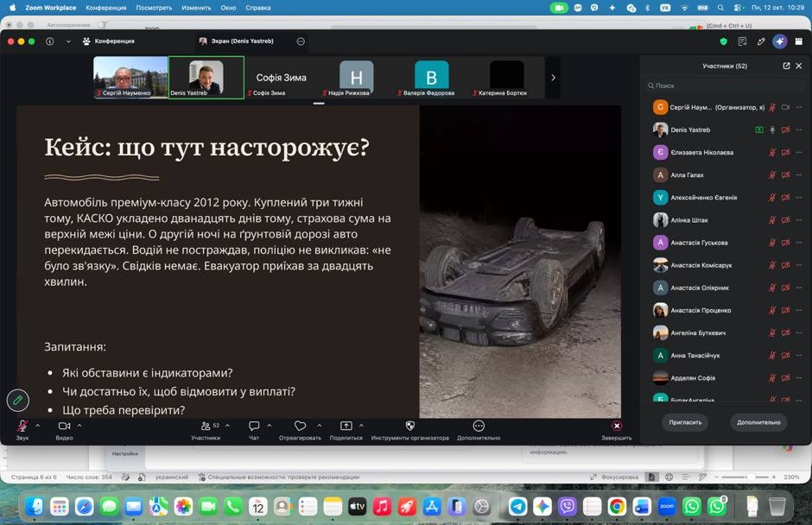Pop out the participants panel
Viewport: 812px width, 525px height.
(786, 66)
